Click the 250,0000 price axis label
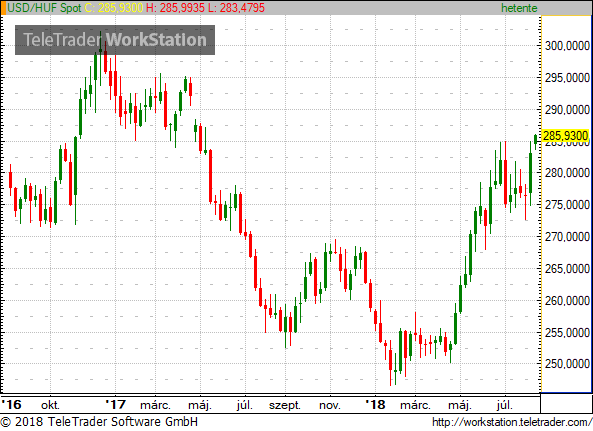The height and width of the screenshot is (431, 593). pos(567,364)
